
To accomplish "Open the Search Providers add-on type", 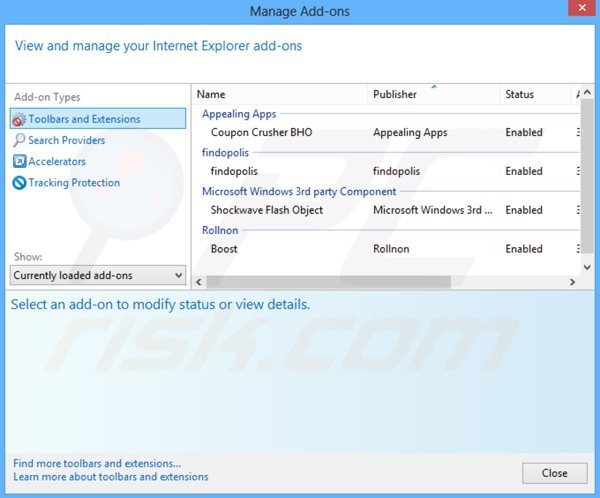I will click(66, 140).
